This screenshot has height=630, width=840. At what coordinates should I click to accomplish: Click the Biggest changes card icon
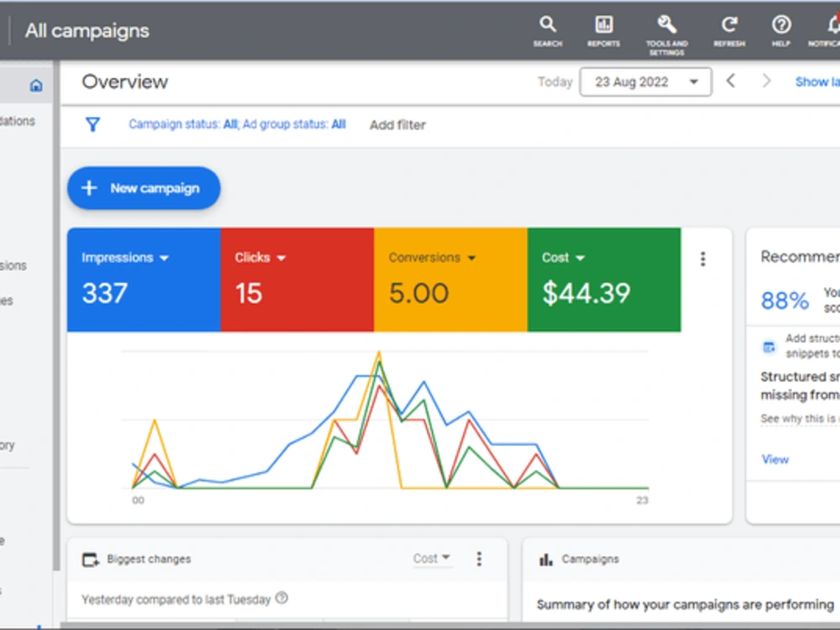(91, 559)
